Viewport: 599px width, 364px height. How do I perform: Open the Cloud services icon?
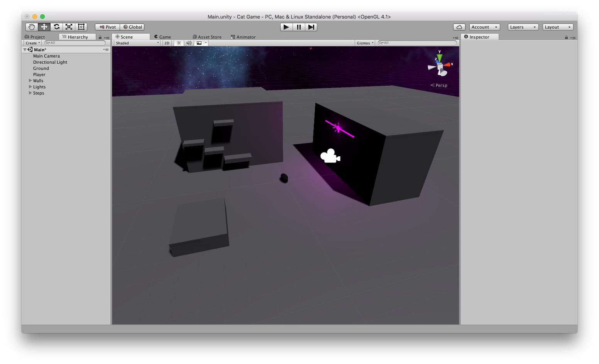tap(459, 27)
